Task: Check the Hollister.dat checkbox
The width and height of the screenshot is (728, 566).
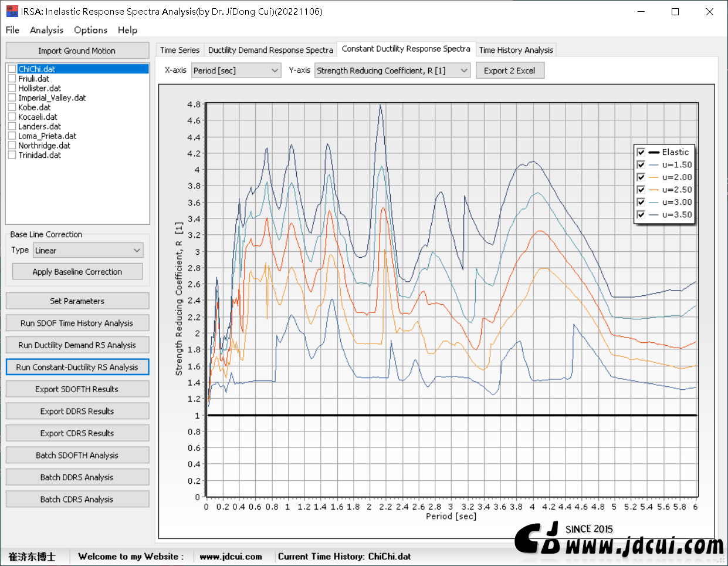Action: pos(12,88)
